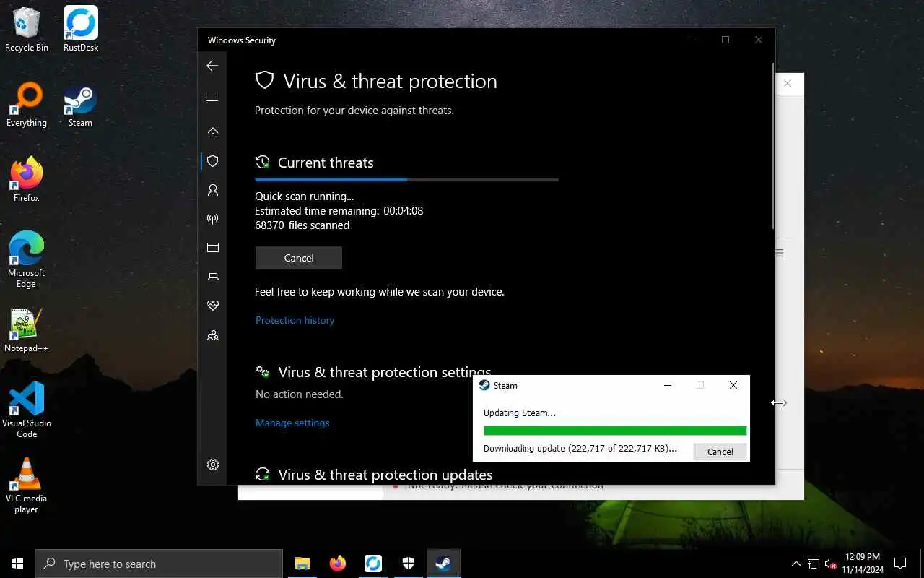Show hidden system tray icons

click(796, 564)
